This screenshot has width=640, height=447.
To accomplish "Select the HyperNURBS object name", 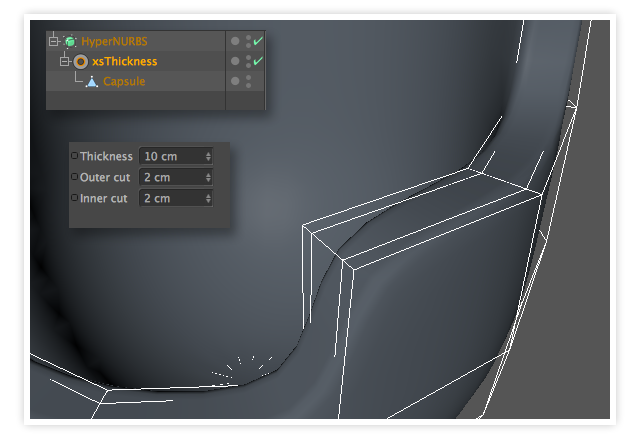I will [x=114, y=41].
